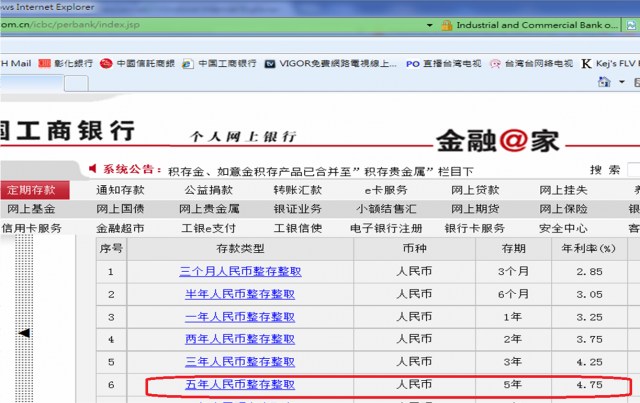The height and width of the screenshot is (403, 640).
Task: Collapse sidebar with the black left arrow
Action: click(x=24, y=333)
